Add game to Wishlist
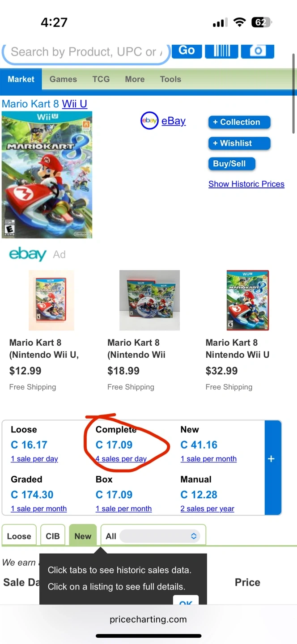 click(x=239, y=143)
